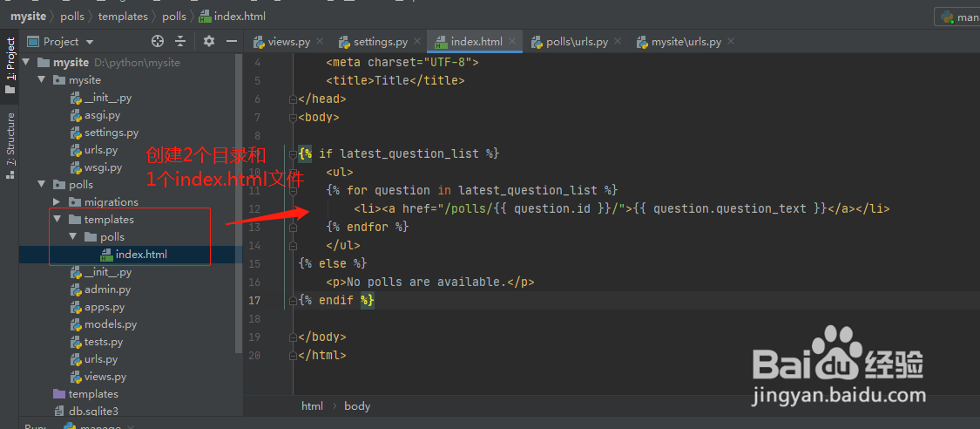Open Project panel settings gear
This screenshot has width=980, height=429.
click(209, 41)
